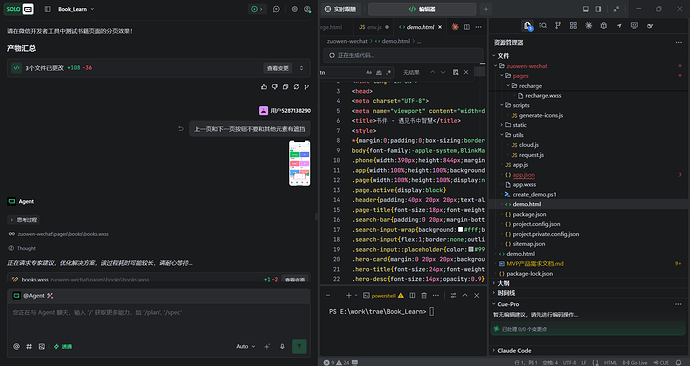Viewport: 690px width, 366px height.
Task: Open the notifications bell in status bar
Action: [678, 362]
